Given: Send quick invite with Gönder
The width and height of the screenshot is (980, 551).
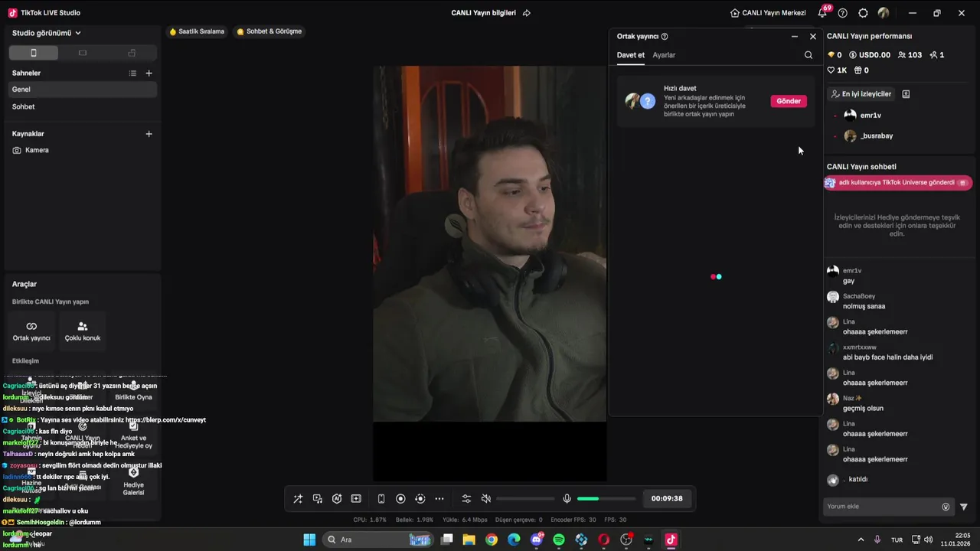Looking at the screenshot, I should (789, 101).
